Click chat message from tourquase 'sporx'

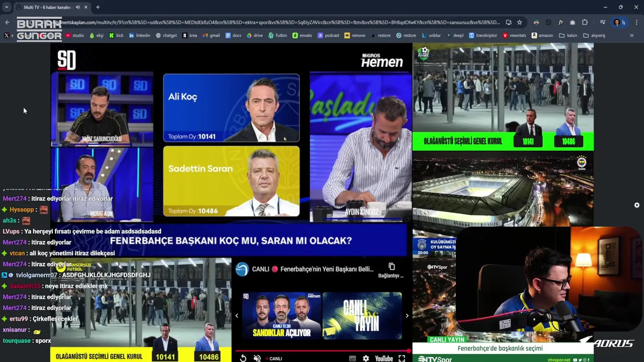pos(43,341)
